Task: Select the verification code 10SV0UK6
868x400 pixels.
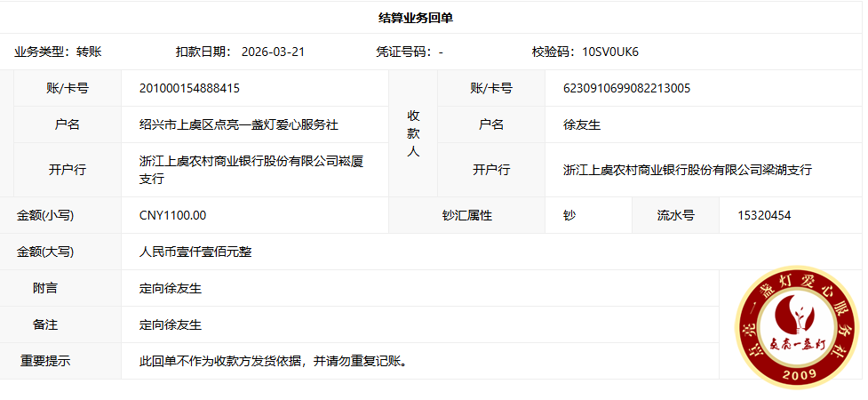Action: tap(609, 52)
